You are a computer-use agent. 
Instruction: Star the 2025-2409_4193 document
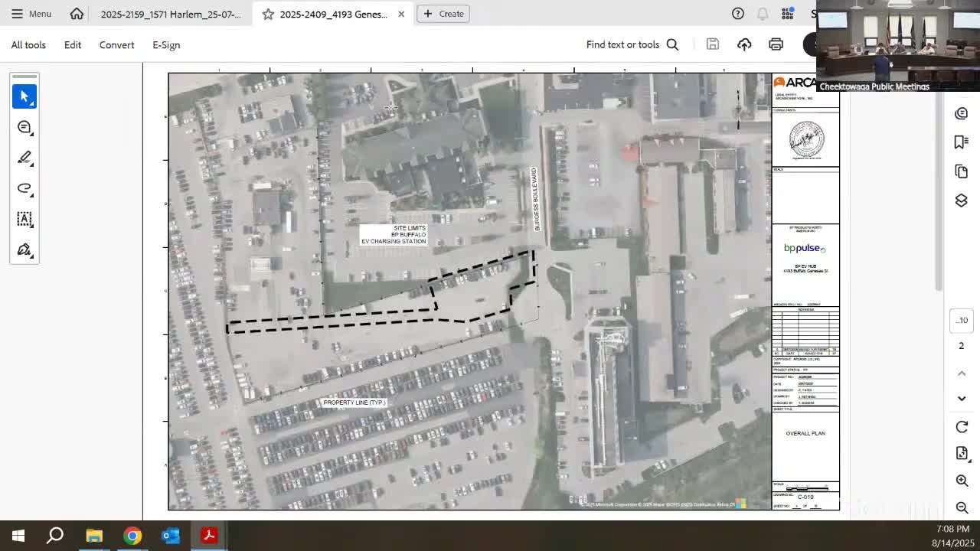[x=268, y=14]
